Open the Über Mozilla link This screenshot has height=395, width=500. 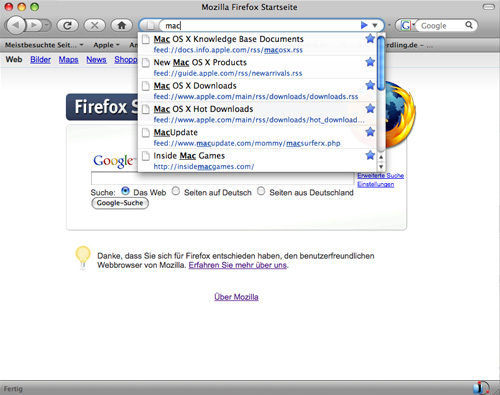236,297
